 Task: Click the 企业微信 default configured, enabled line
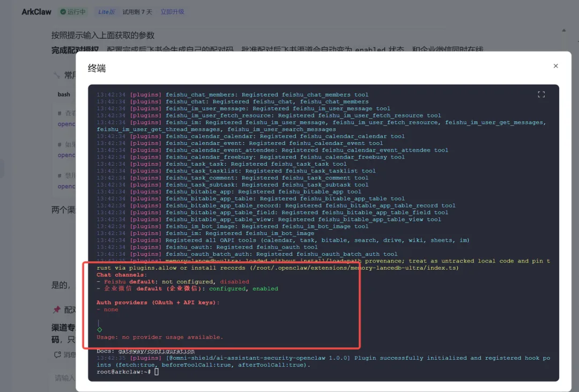[188, 289]
